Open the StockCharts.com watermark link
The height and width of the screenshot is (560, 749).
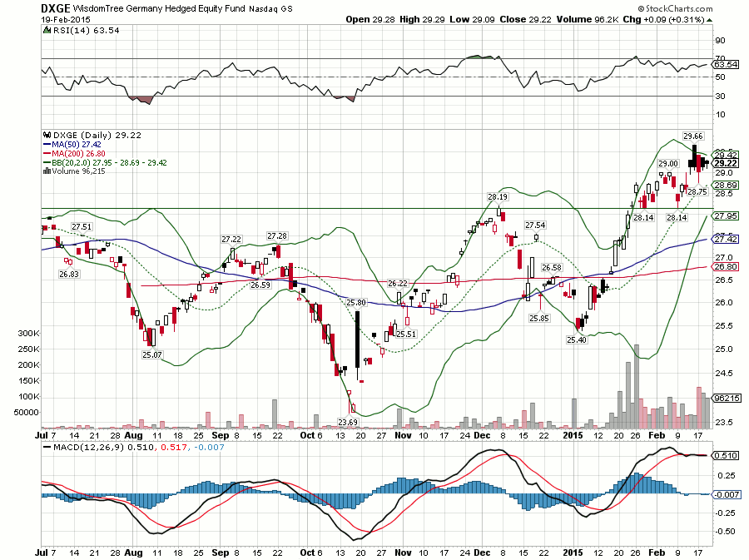coord(675,8)
